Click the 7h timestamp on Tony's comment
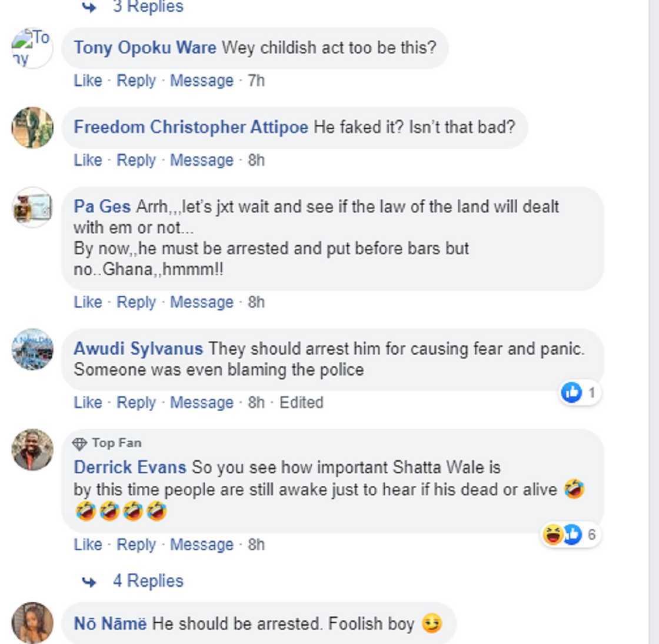This screenshot has height=644, width=659. [257, 81]
